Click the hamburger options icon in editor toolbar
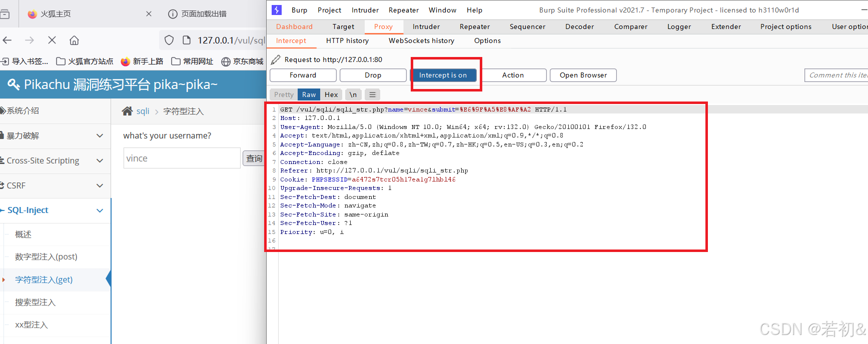 [x=372, y=94]
